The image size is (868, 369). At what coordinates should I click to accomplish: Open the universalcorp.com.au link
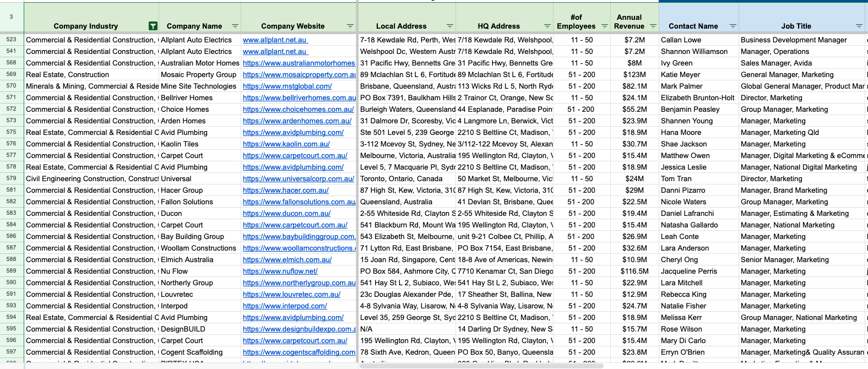point(299,178)
